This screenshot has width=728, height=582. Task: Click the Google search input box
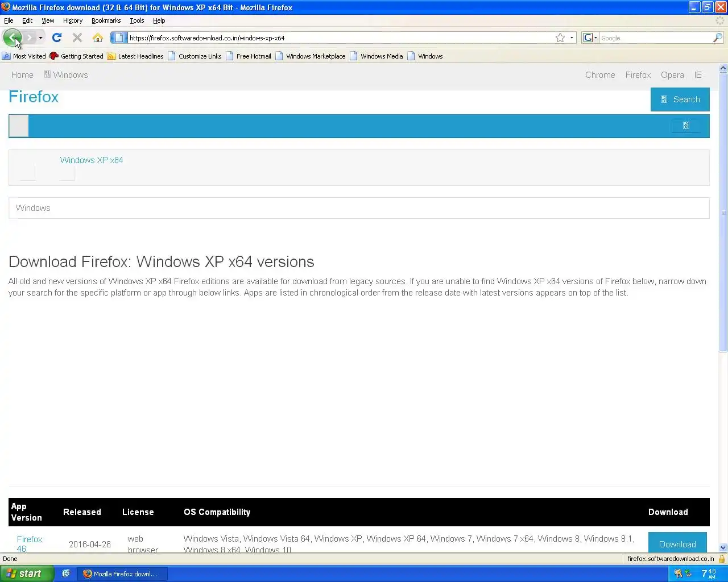tap(655, 38)
